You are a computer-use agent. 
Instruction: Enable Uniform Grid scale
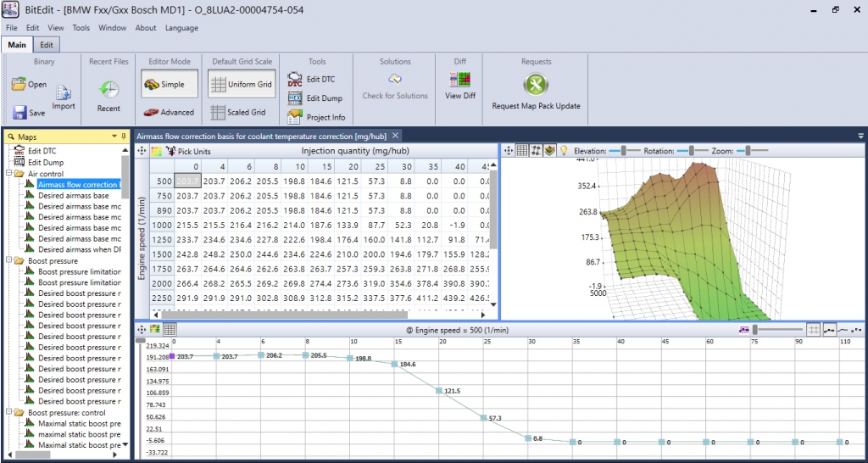point(241,85)
